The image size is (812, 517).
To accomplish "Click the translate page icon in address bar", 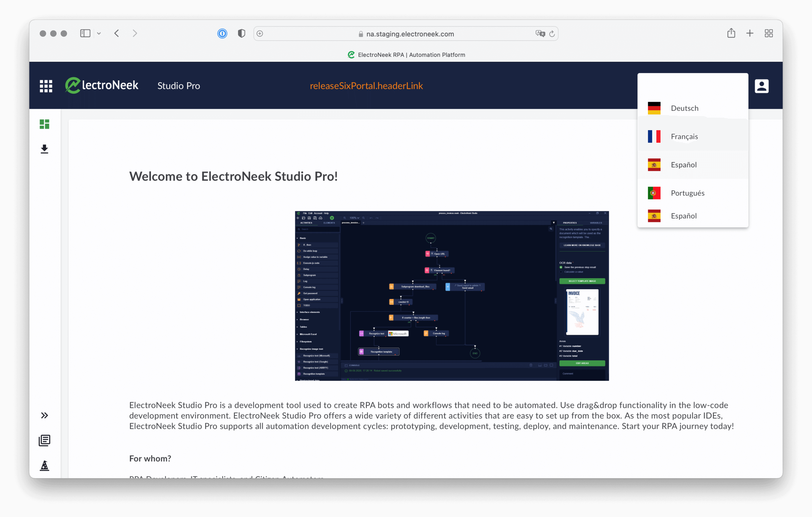I will click(x=540, y=33).
